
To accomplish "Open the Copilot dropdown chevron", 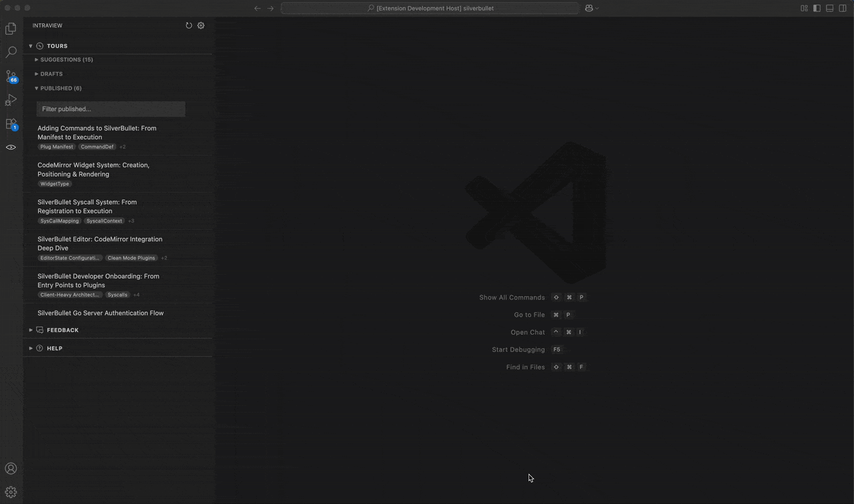I will [x=597, y=8].
